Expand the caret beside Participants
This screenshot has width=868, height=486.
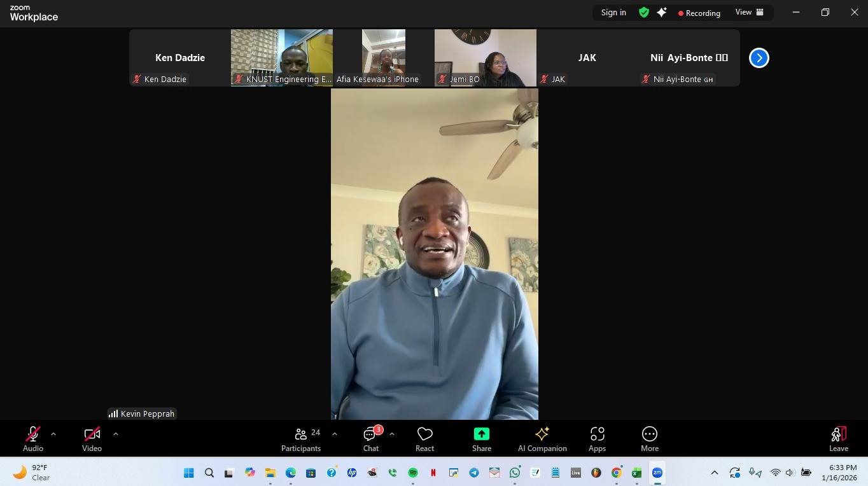tap(335, 434)
